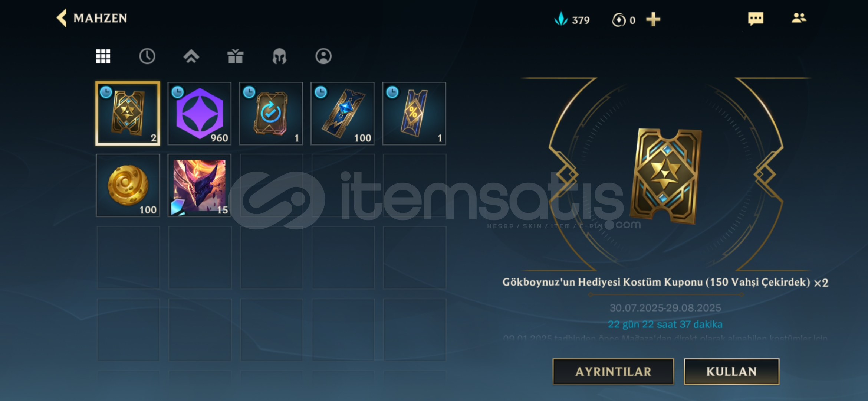The image size is (868, 401).
Task: Go back using the Mahzen arrow
Action: click(x=62, y=18)
